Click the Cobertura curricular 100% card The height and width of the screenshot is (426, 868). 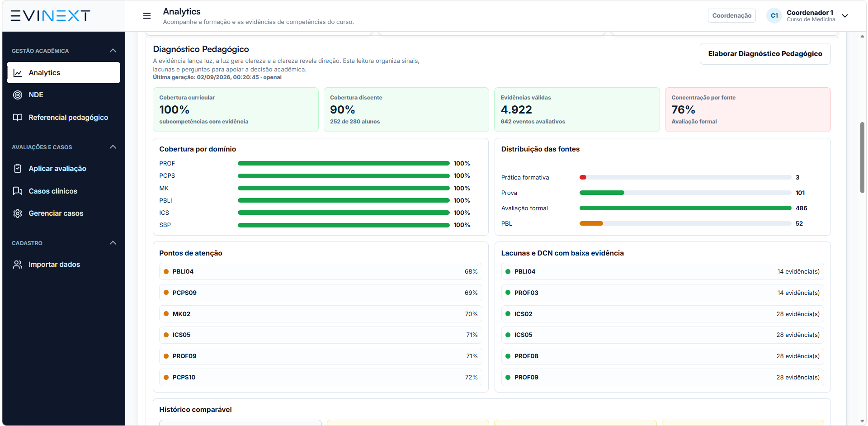pyautogui.click(x=236, y=110)
